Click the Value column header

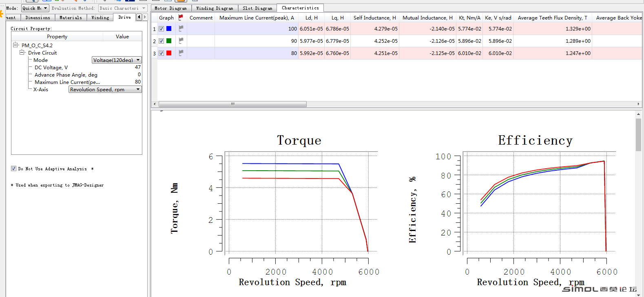[x=122, y=36]
